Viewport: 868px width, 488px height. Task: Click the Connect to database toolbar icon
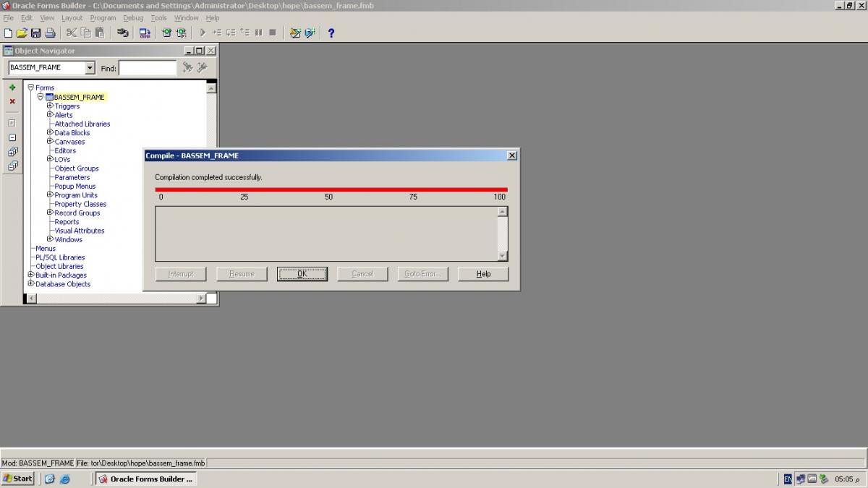click(x=123, y=33)
